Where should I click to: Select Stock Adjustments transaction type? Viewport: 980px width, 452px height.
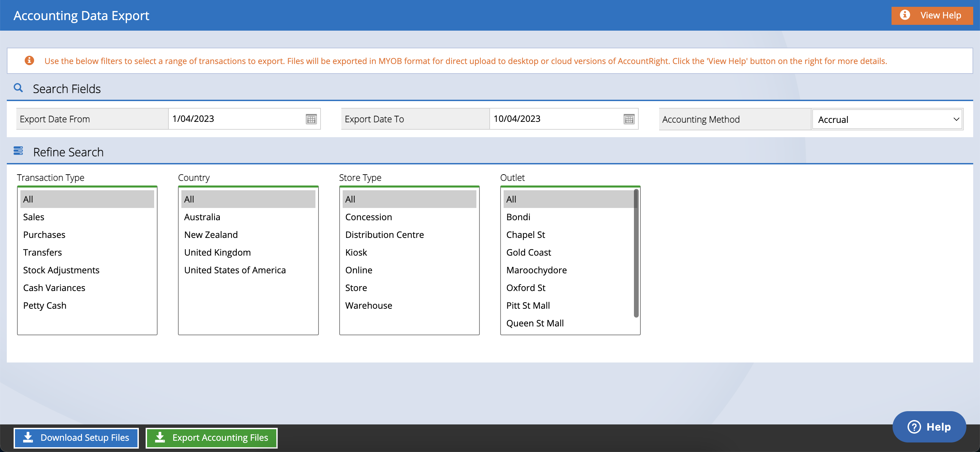tap(87, 270)
